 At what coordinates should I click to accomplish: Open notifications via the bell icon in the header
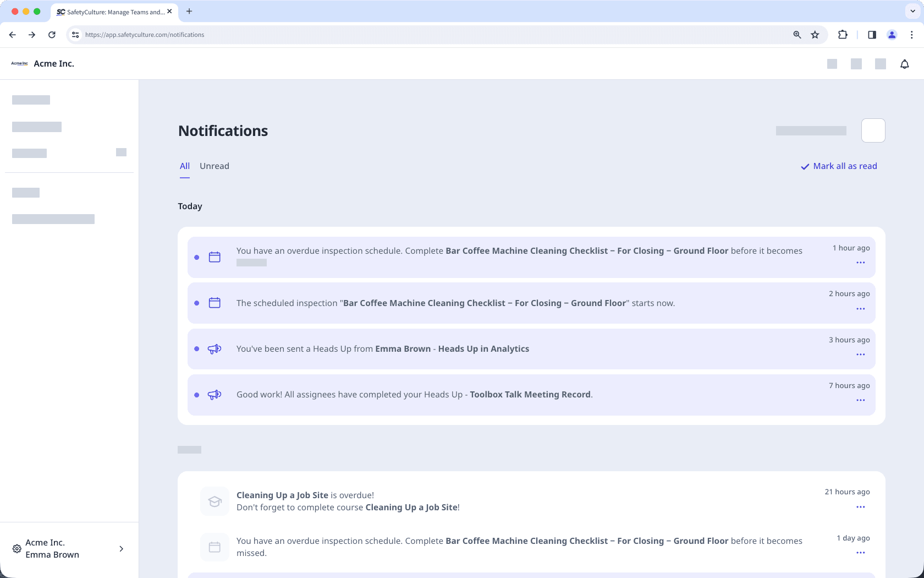[x=904, y=64]
